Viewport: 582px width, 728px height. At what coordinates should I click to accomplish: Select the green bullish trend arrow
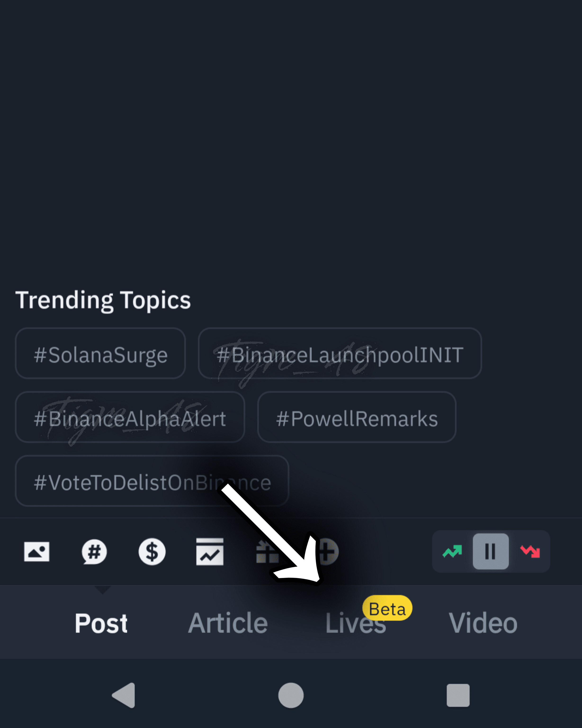pos(452,551)
